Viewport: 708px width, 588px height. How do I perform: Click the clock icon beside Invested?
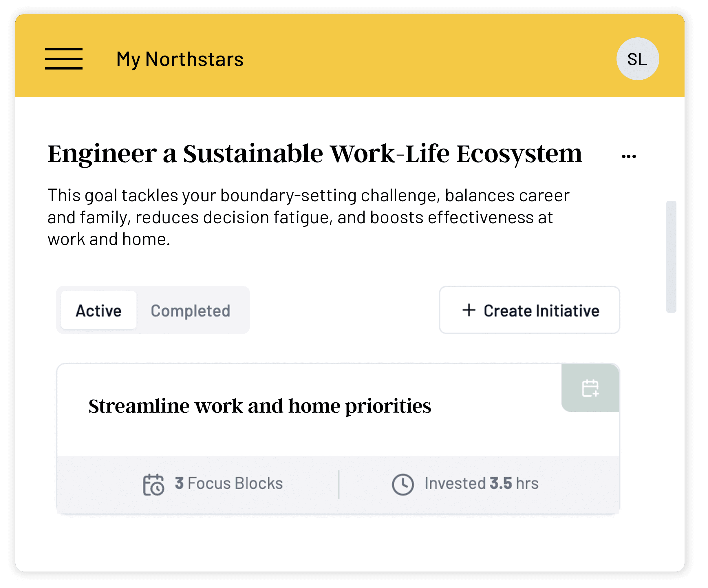point(403,485)
